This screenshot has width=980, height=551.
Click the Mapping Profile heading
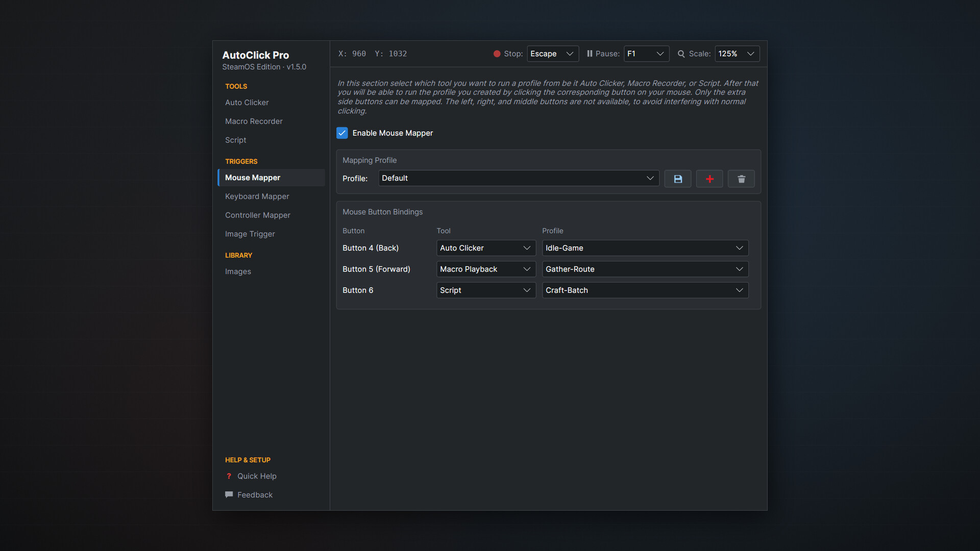pyautogui.click(x=370, y=160)
